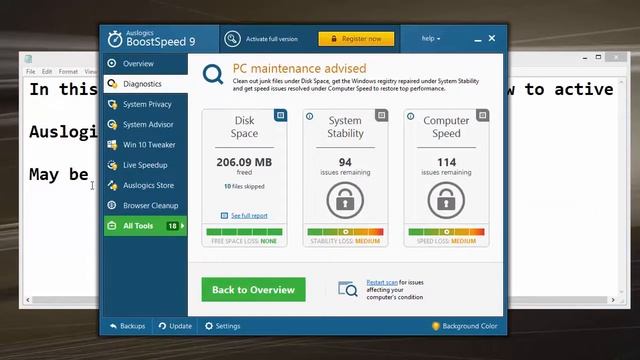Screen dimensions: 640x360
Task: Open Computer Speed details corner icon
Action: pyautogui.click(x=482, y=116)
